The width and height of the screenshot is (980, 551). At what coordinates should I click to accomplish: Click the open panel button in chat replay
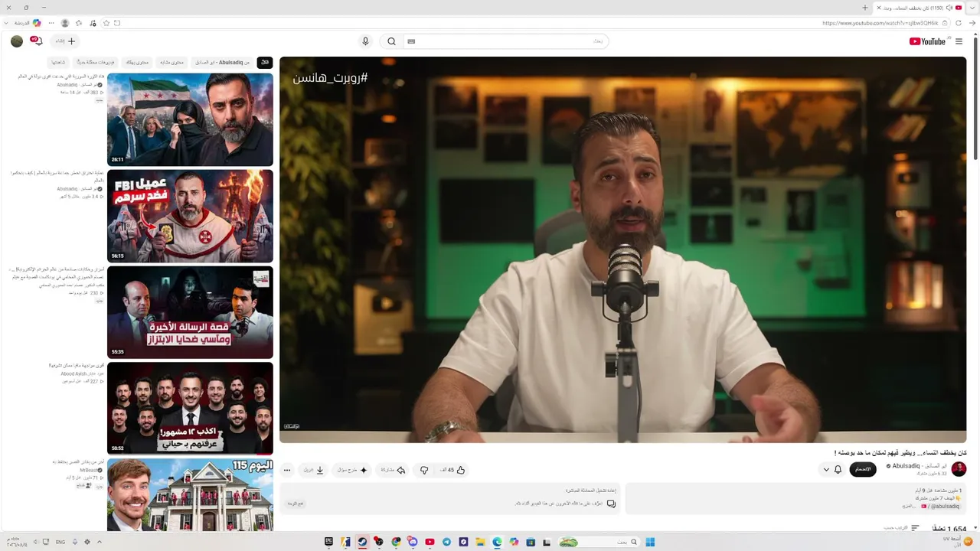point(296,504)
